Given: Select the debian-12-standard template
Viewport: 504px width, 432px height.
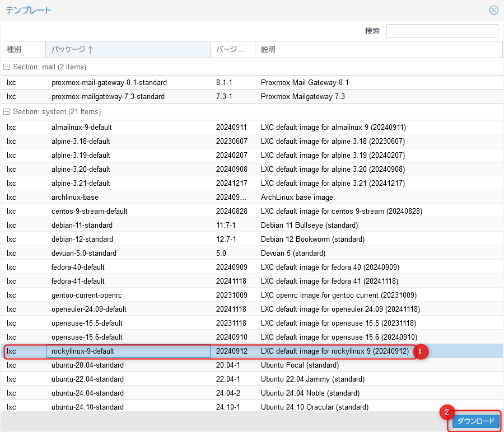Looking at the screenshot, I should [82, 239].
